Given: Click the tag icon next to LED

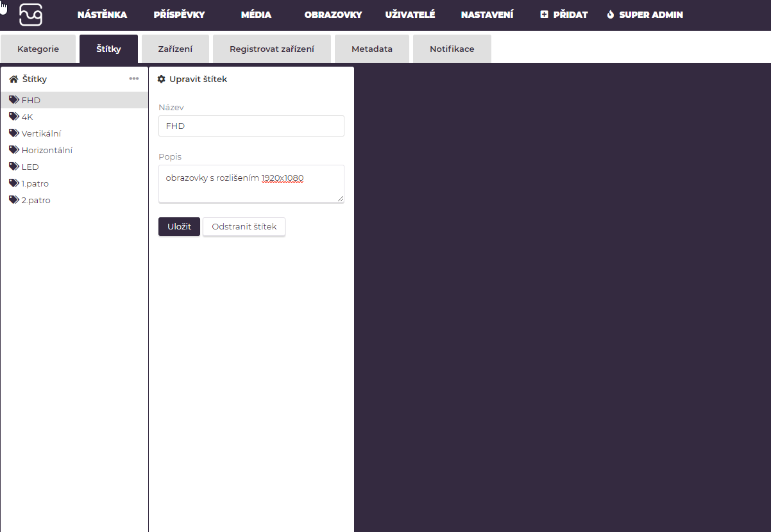Looking at the screenshot, I should [14, 167].
